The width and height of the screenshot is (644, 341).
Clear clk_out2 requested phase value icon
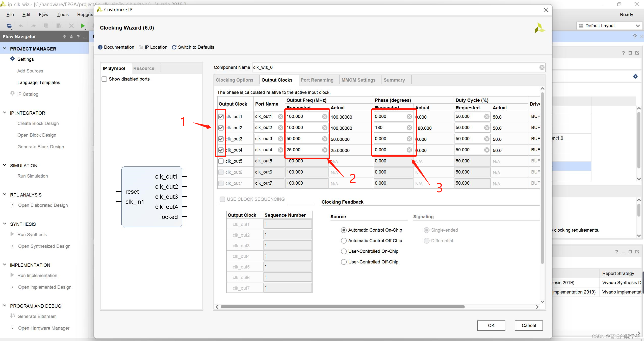tap(409, 128)
